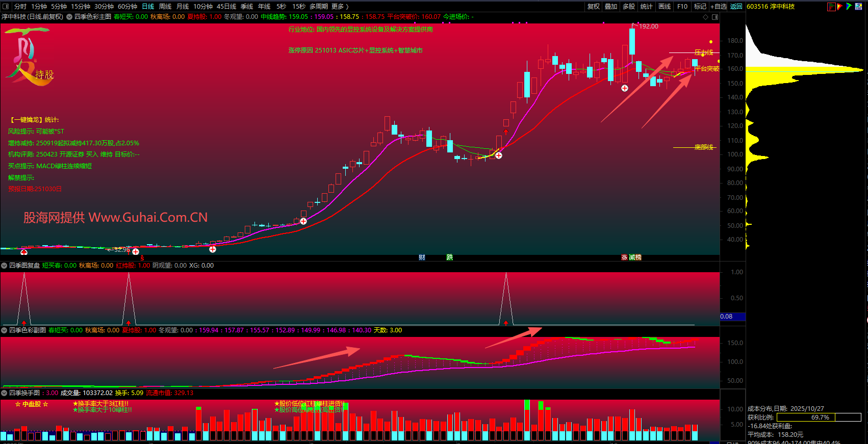Switch to the 周线 weekly period tab
Viewport: 868px width, 444px height.
[x=165, y=7]
